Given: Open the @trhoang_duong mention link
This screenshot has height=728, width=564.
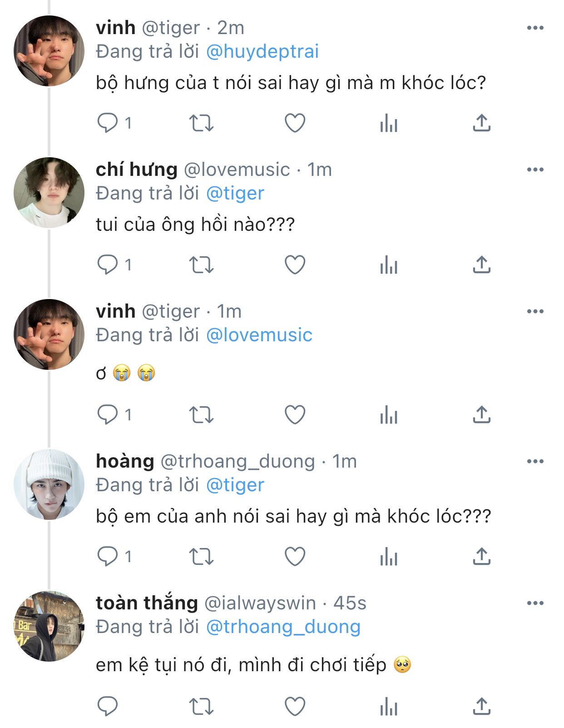Looking at the screenshot, I should 283,627.
